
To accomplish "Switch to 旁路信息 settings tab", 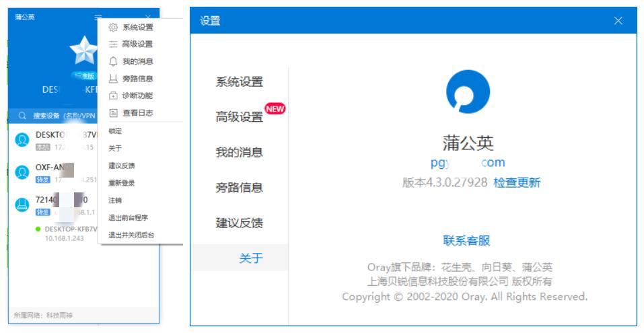I will pyautogui.click(x=240, y=188).
